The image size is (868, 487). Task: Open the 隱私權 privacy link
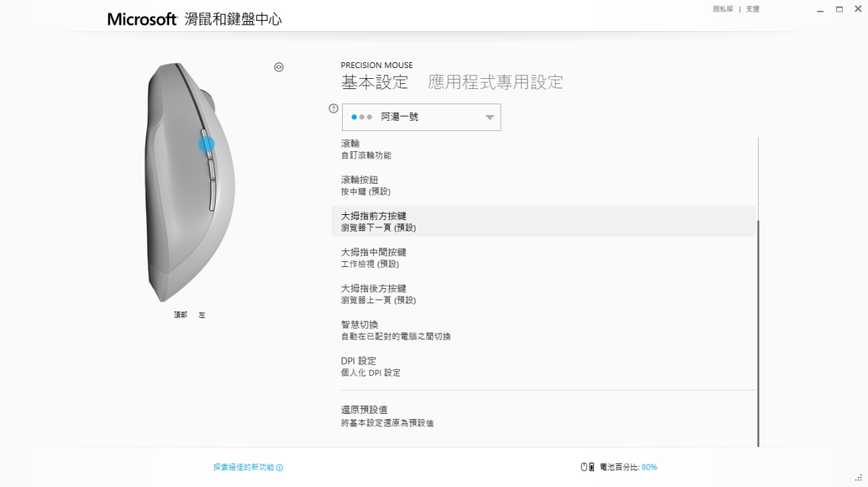point(723,9)
